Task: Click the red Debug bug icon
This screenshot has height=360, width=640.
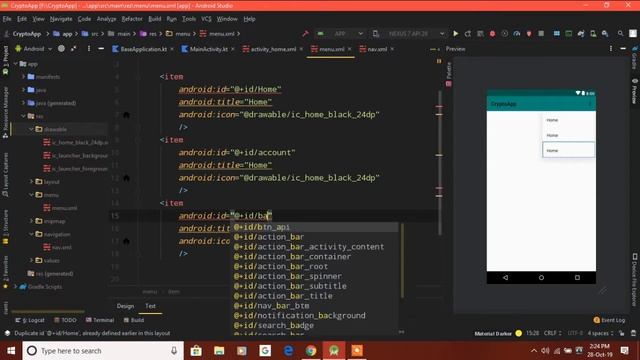Action: pos(492,33)
